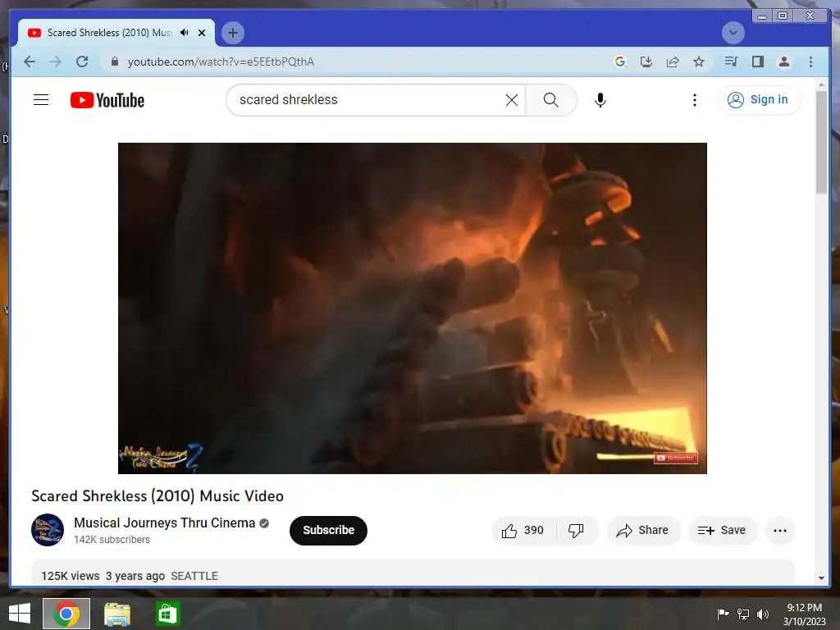Click the page scrollbar thumb
Screen dimensions: 840x630
click(821, 142)
